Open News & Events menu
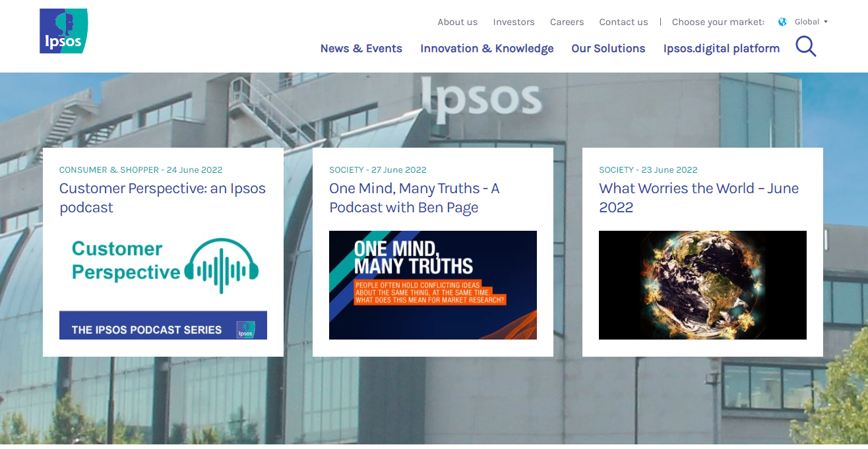868x449 pixels. (361, 48)
